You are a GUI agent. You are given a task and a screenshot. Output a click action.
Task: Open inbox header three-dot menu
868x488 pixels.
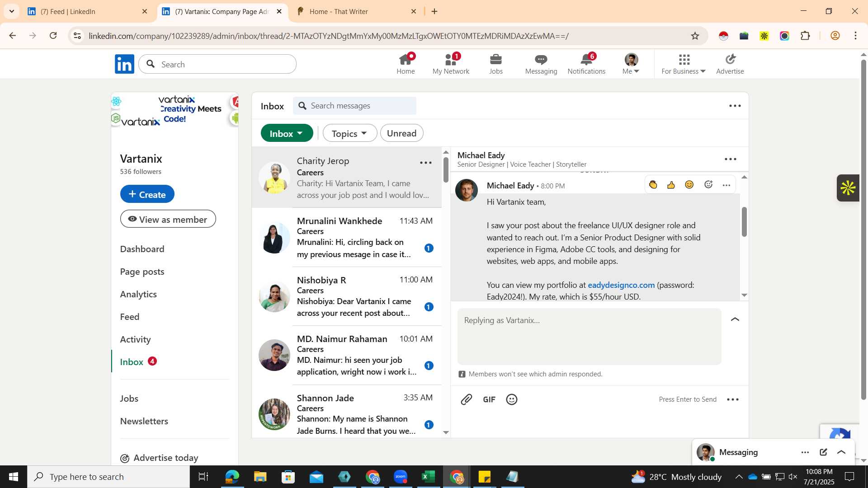click(735, 106)
